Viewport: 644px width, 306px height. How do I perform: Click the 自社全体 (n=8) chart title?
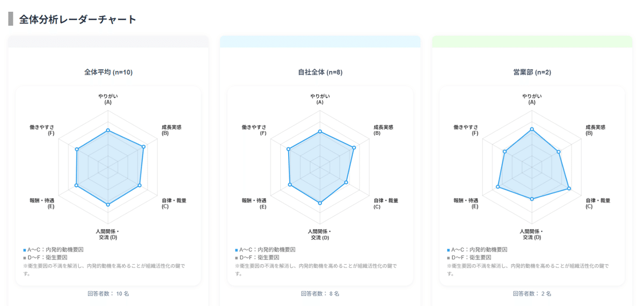click(x=320, y=72)
